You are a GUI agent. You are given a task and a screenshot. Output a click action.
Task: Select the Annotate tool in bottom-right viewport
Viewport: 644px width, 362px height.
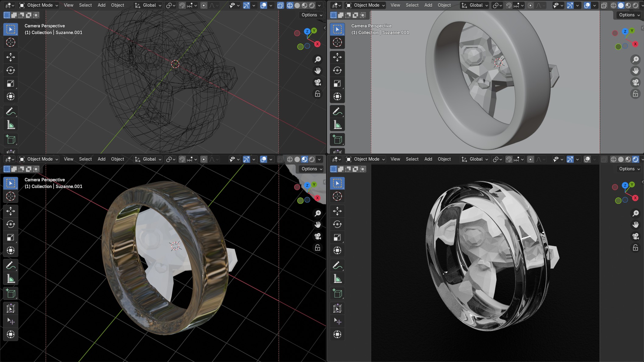click(x=337, y=266)
